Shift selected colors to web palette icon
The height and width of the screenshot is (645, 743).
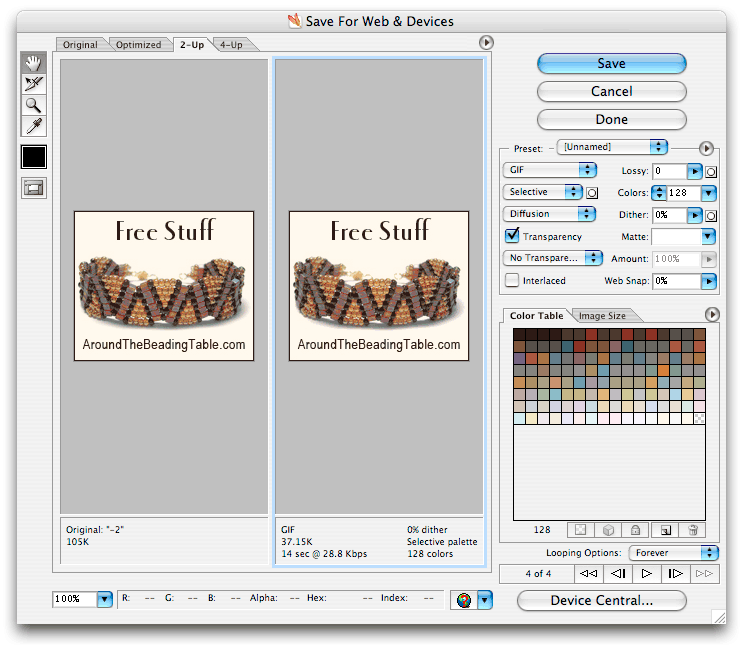point(608,530)
